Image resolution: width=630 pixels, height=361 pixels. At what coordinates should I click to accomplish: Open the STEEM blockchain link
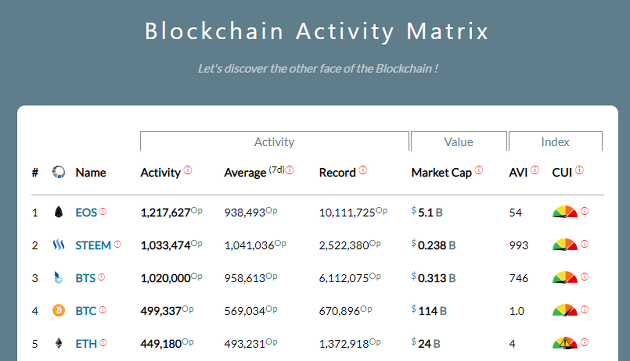point(93,245)
